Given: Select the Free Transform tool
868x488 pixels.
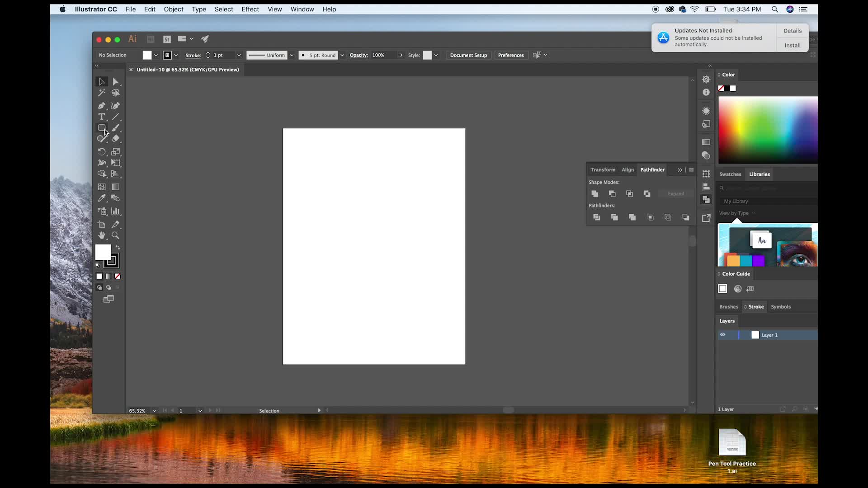Looking at the screenshot, I should tap(116, 163).
